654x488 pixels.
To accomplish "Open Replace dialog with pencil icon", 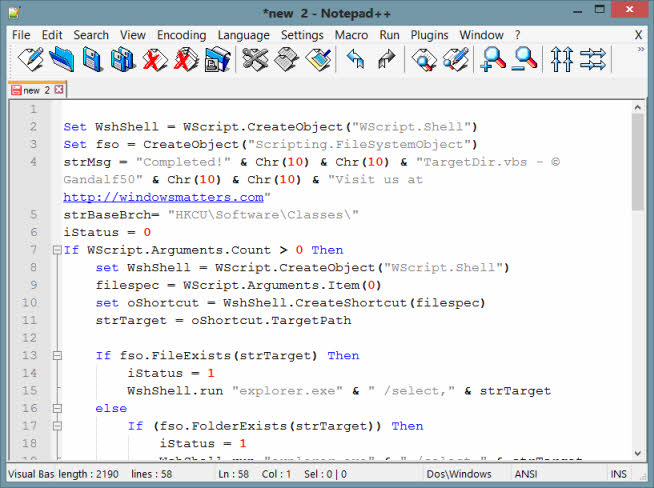I will pos(455,59).
